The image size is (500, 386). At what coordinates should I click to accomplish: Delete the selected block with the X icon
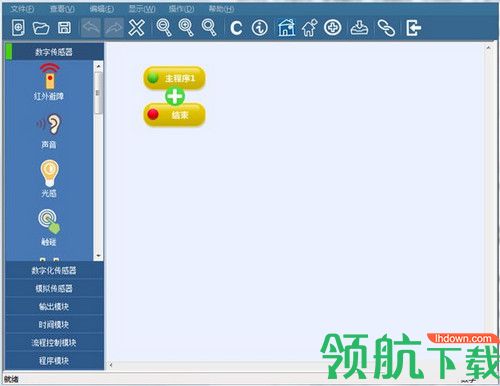[x=137, y=28]
